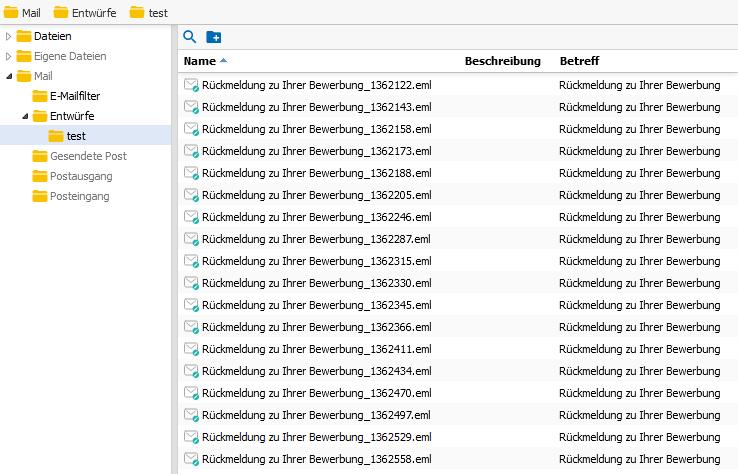Click the email icon of Bewerbung_1362122.eml
Viewport: 738px width, 474px height.
(x=191, y=85)
